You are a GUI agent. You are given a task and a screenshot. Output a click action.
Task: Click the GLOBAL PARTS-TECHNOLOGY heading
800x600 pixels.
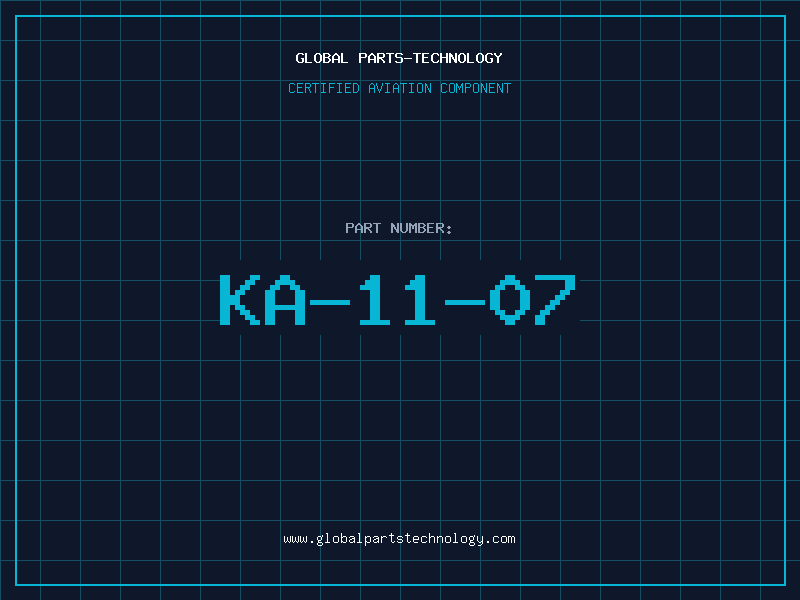pos(399,58)
